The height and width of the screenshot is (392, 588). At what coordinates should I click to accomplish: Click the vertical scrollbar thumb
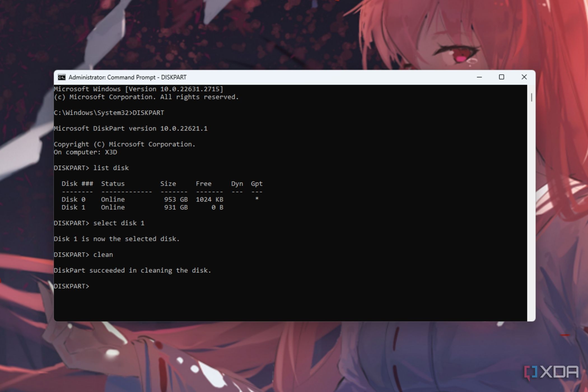[531, 97]
